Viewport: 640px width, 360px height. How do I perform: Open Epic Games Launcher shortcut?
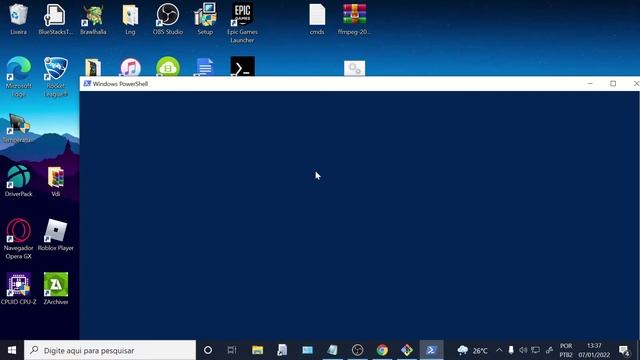click(242, 22)
